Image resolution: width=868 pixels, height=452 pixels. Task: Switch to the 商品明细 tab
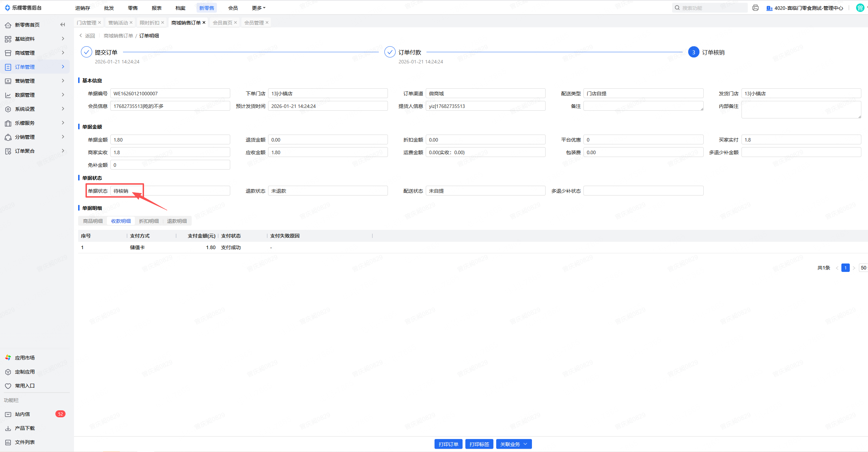93,221
